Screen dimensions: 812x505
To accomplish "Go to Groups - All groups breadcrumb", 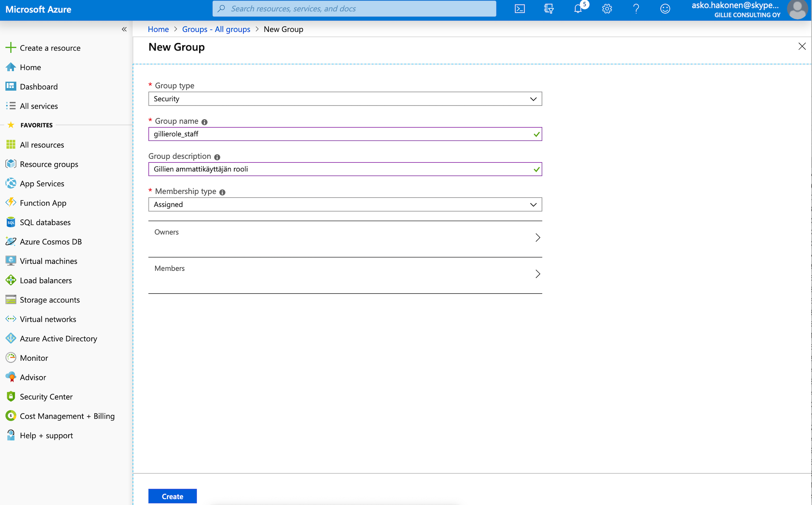I will (x=216, y=29).
